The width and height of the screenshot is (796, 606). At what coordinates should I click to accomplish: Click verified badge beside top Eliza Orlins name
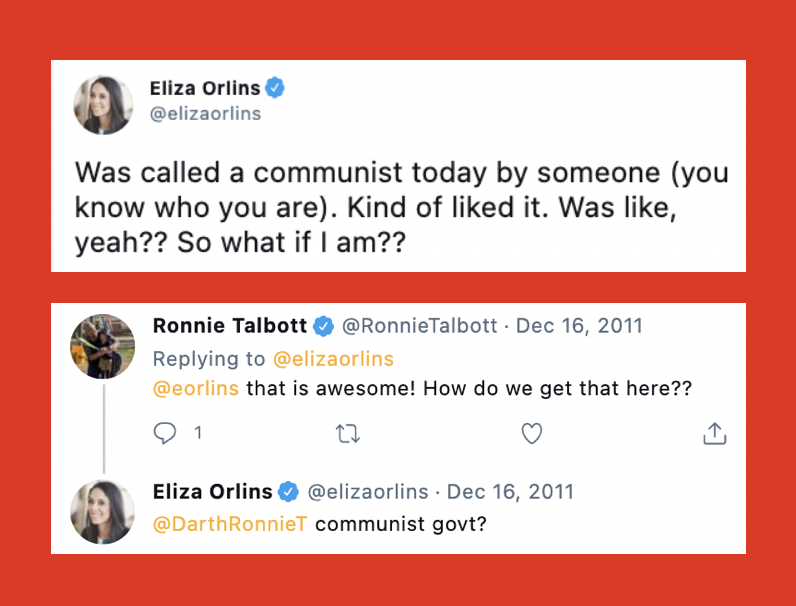275,88
